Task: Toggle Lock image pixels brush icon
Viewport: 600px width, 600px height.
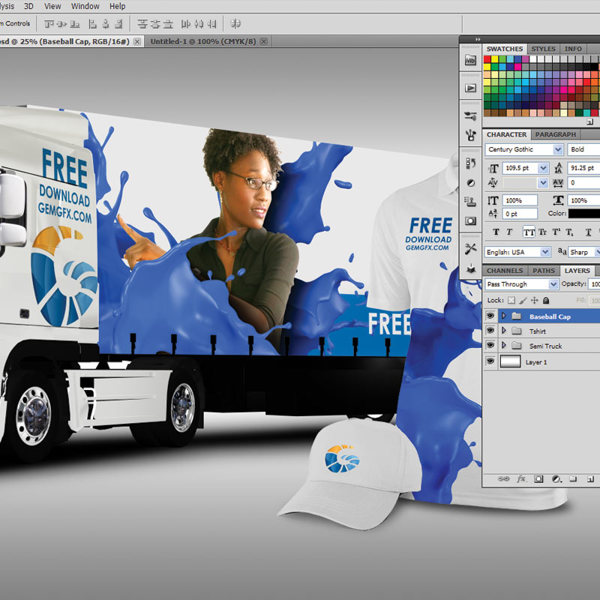Action: [x=523, y=300]
